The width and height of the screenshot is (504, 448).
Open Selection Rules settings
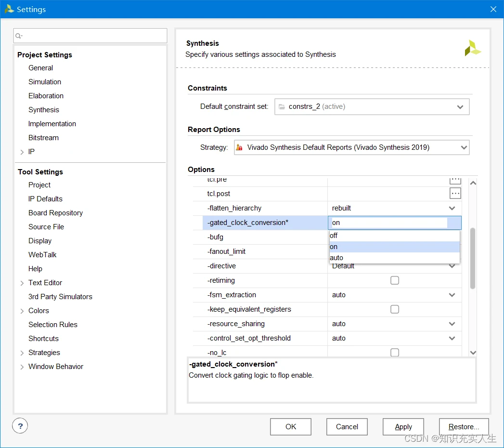coord(53,325)
